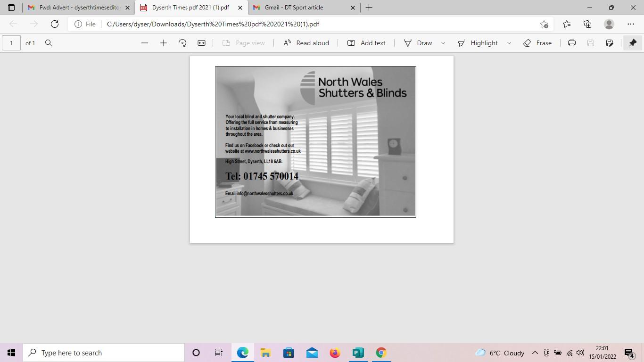Search within the PDF document
Viewport: 644px width, 362px height.
pos(48,43)
